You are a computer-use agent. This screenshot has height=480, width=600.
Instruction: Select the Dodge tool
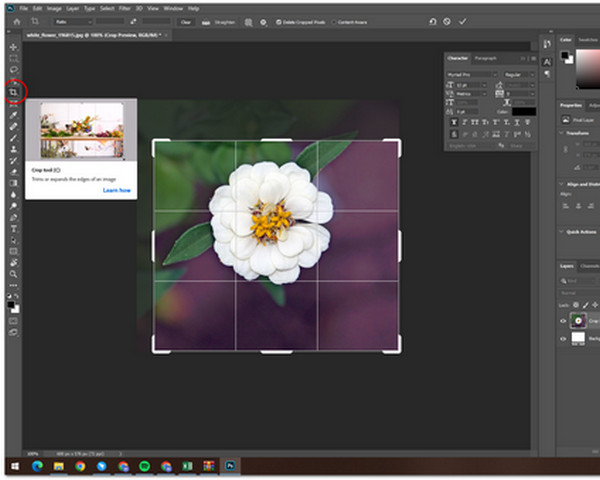13,206
